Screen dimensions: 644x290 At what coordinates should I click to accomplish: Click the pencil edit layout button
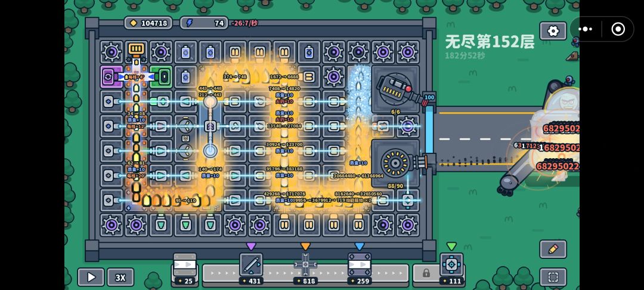point(553,249)
